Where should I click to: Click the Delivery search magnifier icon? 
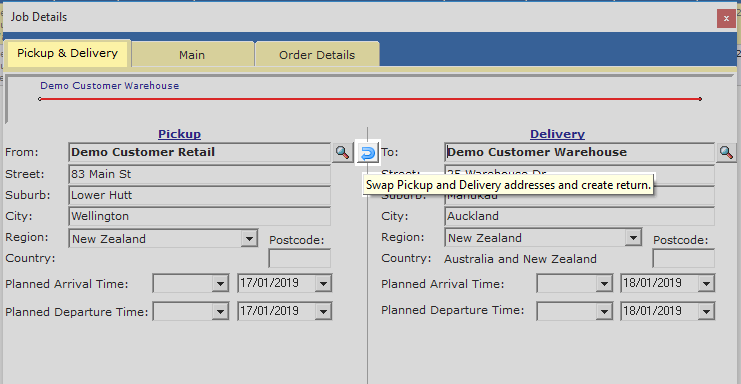[726, 153]
